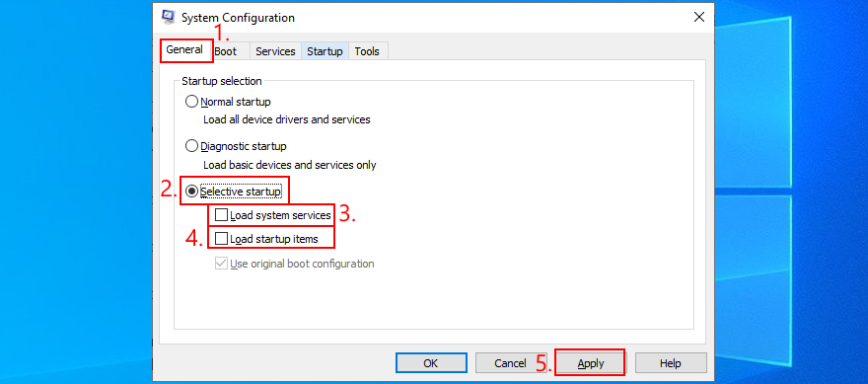Open the Services tab
The width and height of the screenshot is (868, 384).
click(x=275, y=51)
